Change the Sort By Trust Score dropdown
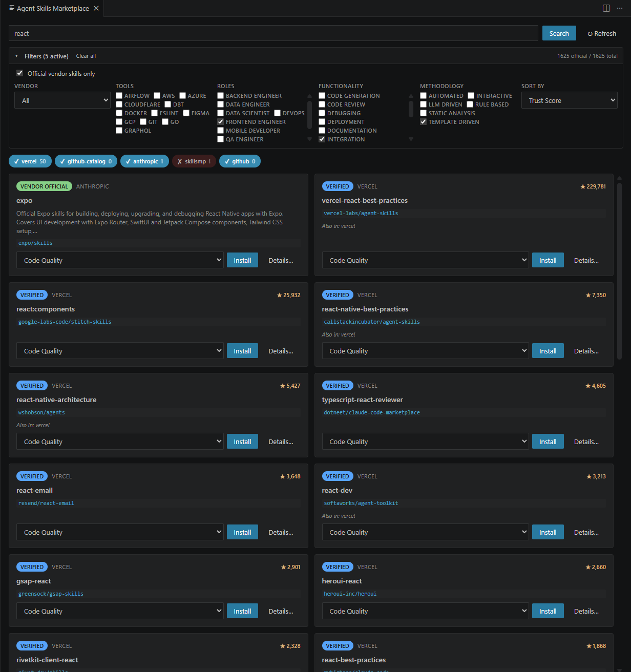Image resolution: width=631 pixels, height=672 pixels. pyautogui.click(x=569, y=100)
